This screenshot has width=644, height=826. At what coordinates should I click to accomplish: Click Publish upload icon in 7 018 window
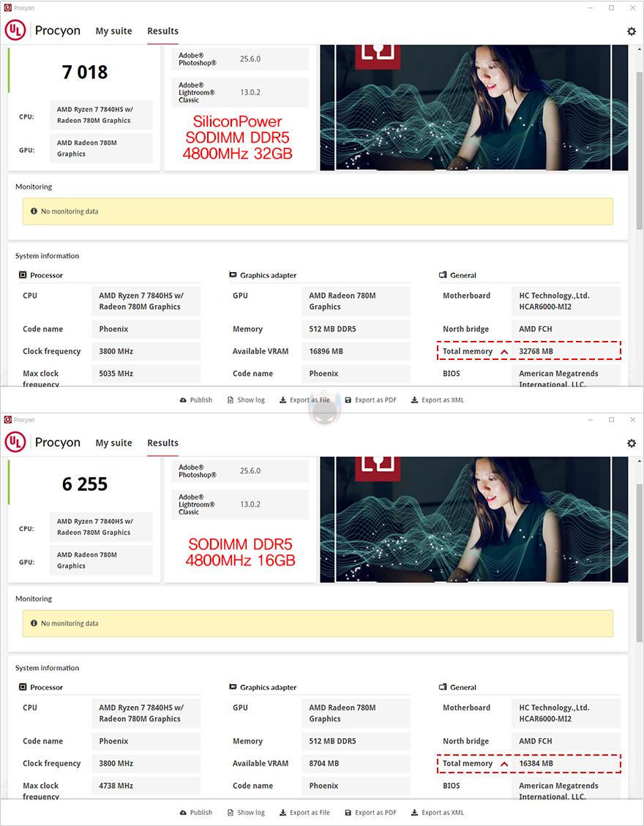183,400
